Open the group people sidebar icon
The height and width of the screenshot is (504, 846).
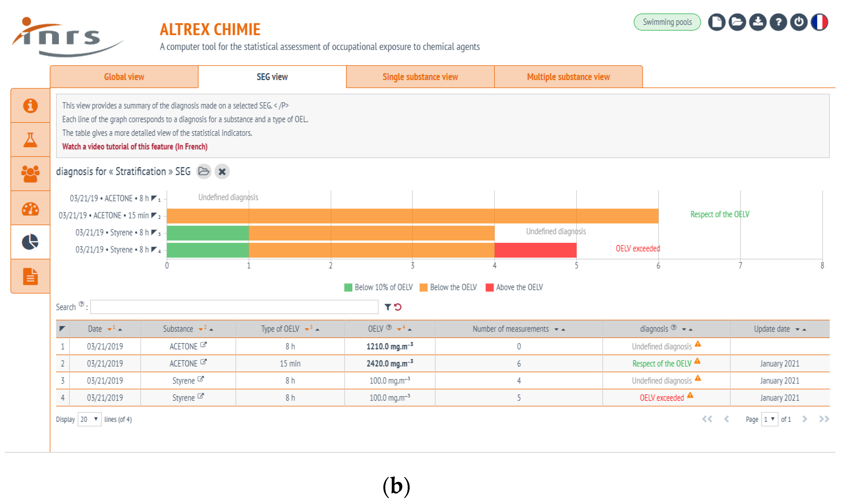pos(30,174)
